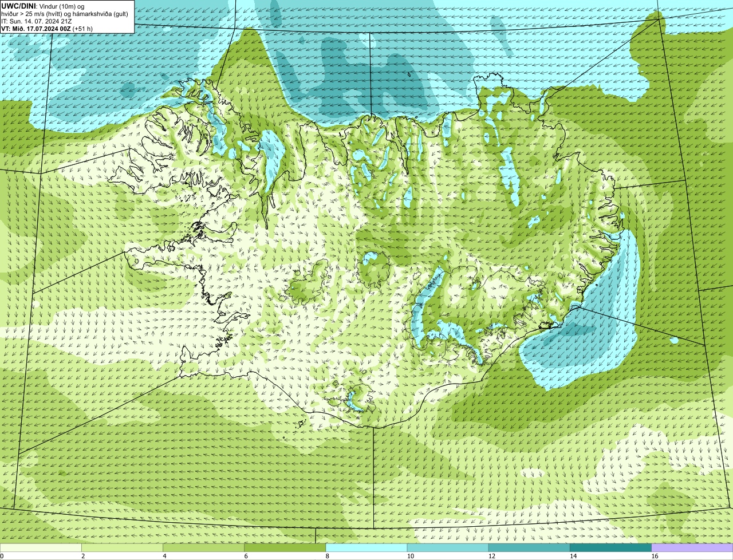
Task: Click the 4–6 m/s green legend swatch
Action: pyautogui.click(x=204, y=547)
